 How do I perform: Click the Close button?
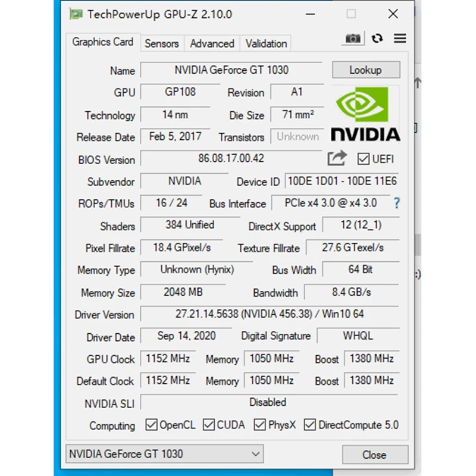pyautogui.click(x=375, y=455)
